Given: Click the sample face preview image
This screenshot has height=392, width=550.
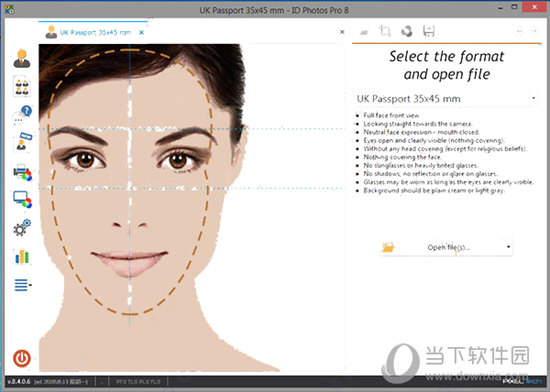Looking at the screenshot, I should coord(192,207).
